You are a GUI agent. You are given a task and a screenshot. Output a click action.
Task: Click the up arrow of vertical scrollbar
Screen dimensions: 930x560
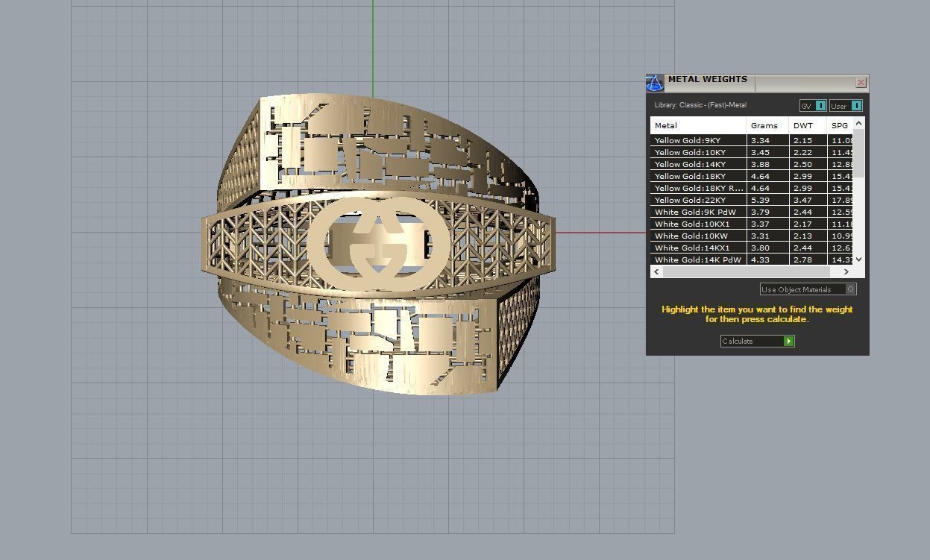coord(858,123)
